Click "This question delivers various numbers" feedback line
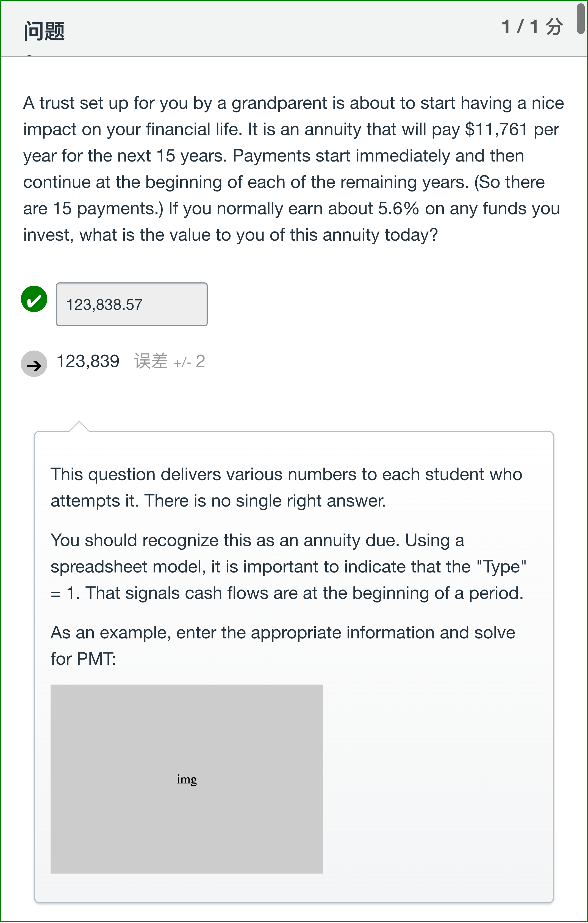 [286, 474]
